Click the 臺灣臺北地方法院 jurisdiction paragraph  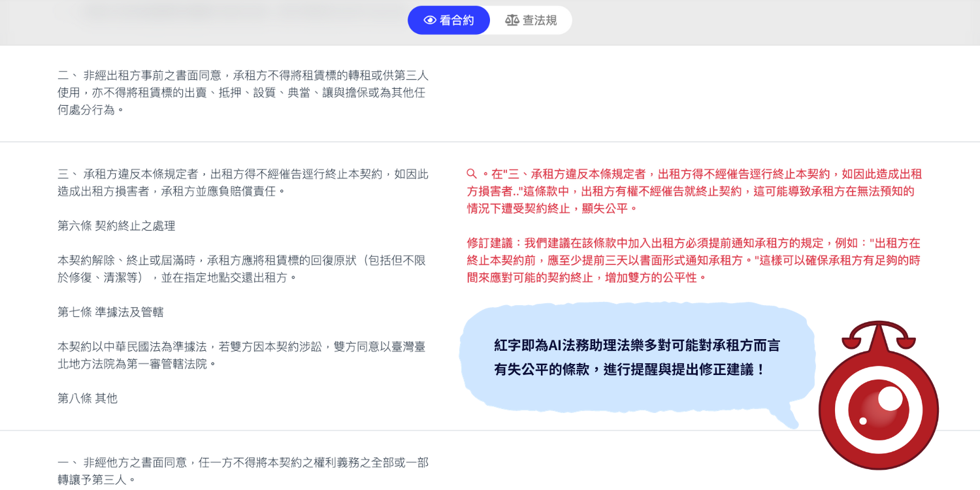click(x=242, y=355)
